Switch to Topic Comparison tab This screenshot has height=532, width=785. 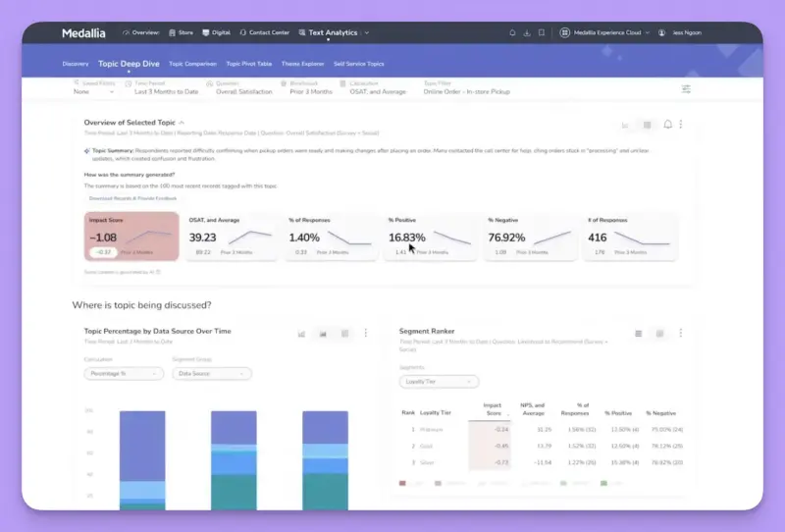pyautogui.click(x=192, y=64)
